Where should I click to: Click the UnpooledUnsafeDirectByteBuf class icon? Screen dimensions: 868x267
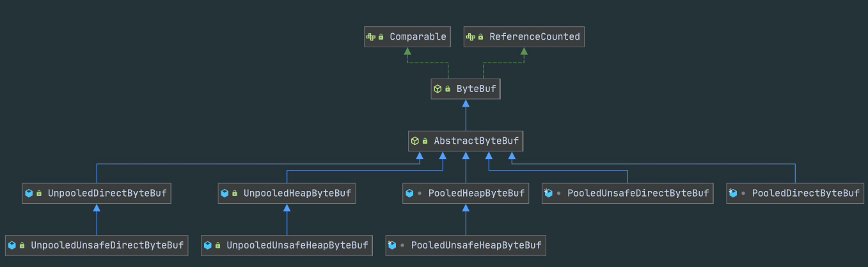12,245
